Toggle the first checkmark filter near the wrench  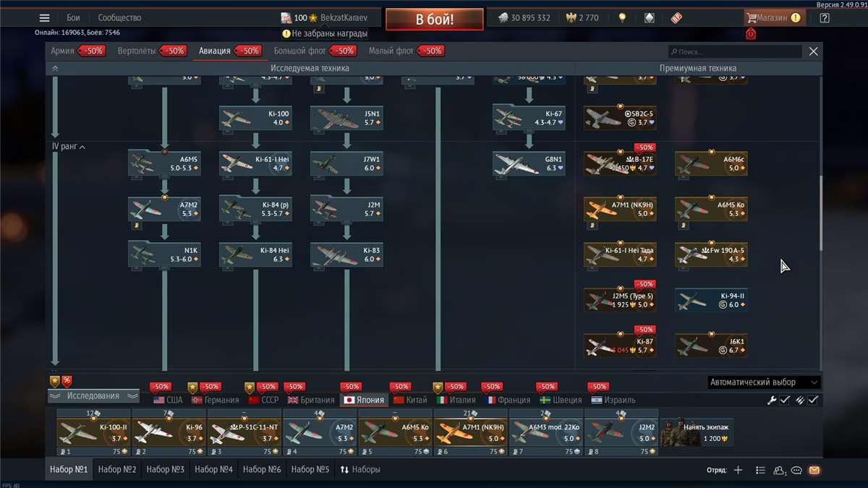(786, 399)
